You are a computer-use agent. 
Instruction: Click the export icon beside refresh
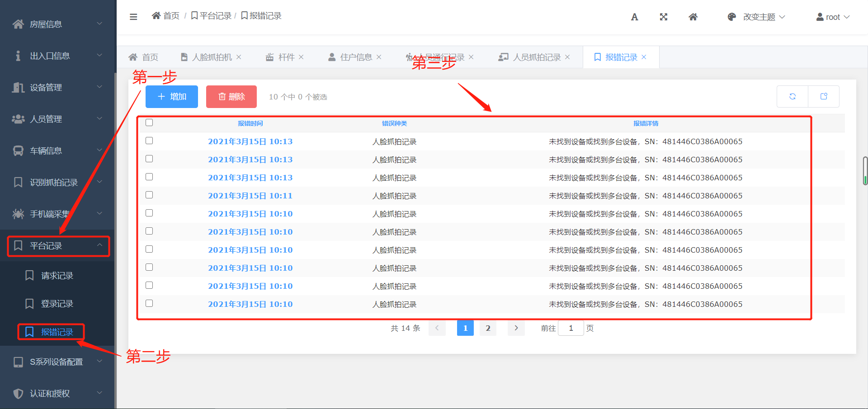824,96
